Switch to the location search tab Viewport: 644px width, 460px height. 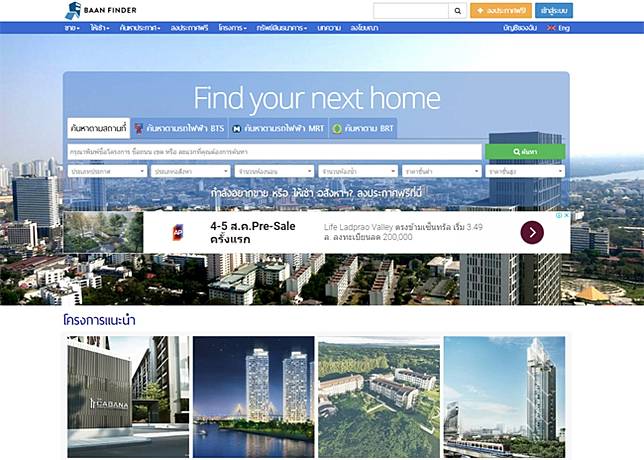pyautogui.click(x=98, y=128)
